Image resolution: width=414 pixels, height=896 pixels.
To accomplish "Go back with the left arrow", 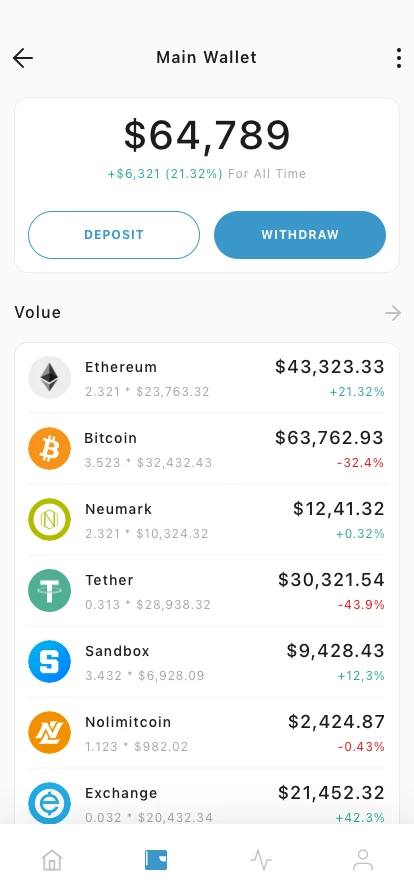I will [23, 58].
